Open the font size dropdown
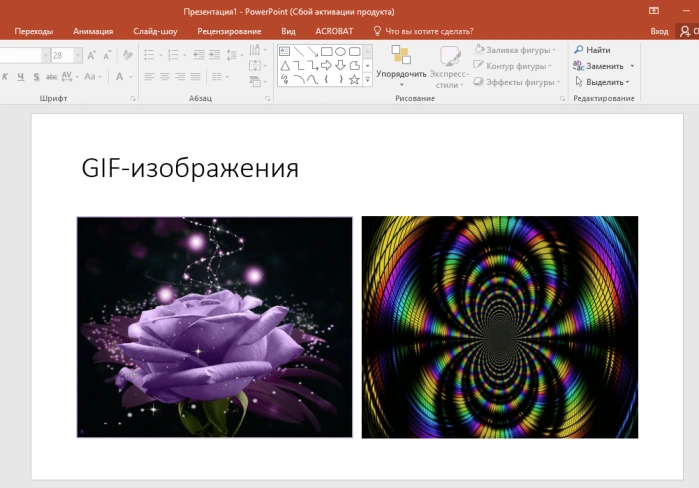The width and height of the screenshot is (699, 488). pos(78,55)
